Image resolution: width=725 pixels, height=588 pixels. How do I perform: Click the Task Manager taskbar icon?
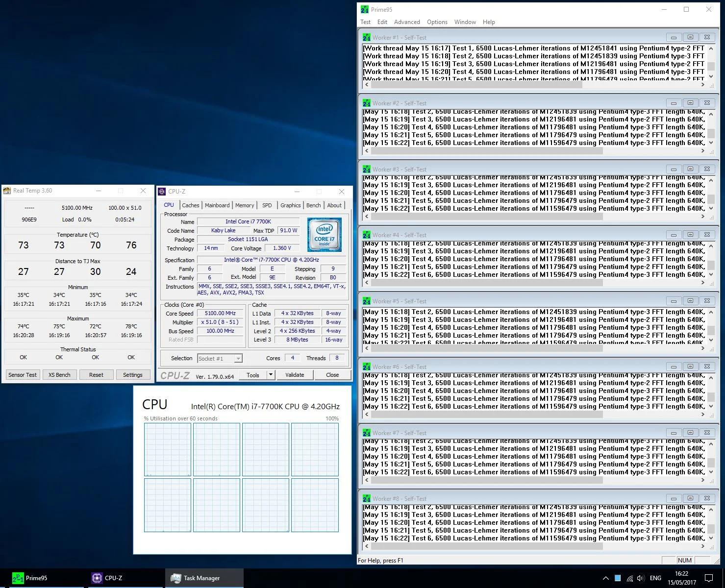[176, 578]
